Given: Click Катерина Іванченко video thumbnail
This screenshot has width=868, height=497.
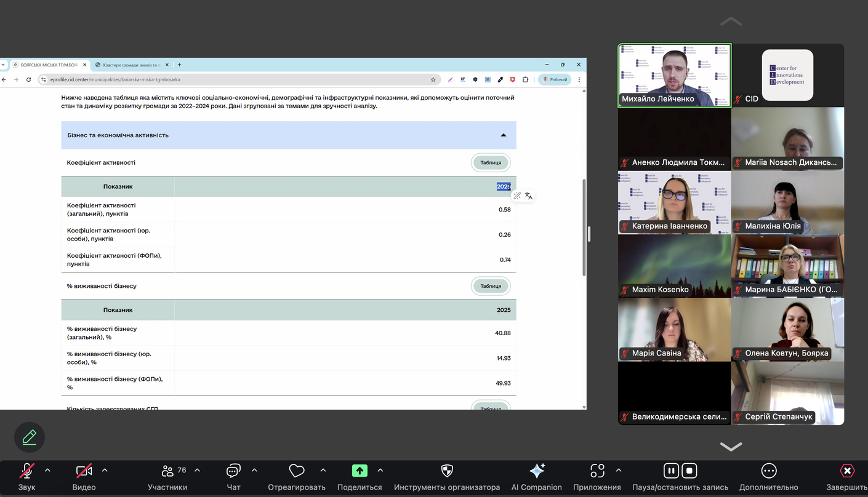Looking at the screenshot, I should click(674, 202).
